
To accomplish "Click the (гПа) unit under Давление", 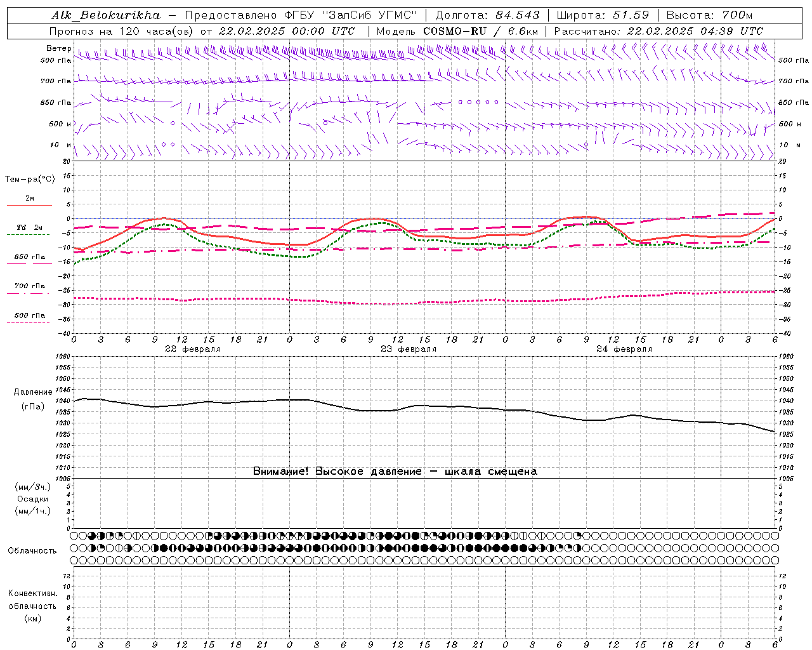I will (x=33, y=406).
